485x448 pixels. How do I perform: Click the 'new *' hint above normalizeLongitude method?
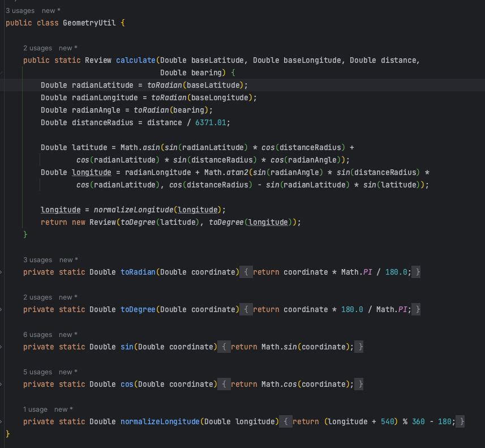click(63, 409)
